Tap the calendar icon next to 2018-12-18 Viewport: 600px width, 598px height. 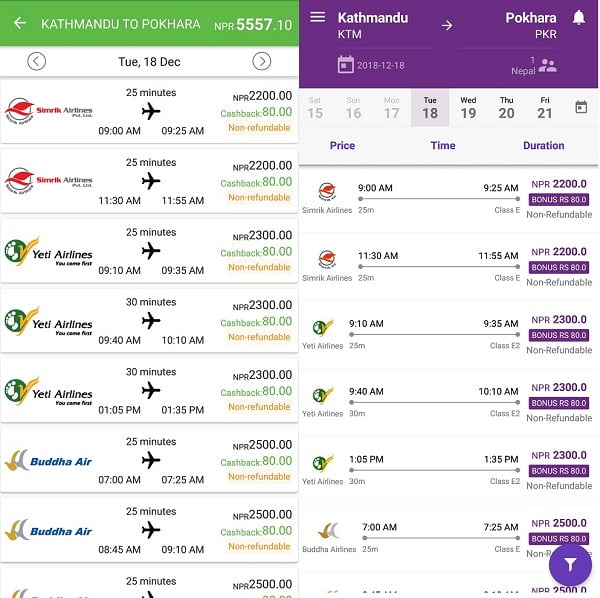coord(346,65)
